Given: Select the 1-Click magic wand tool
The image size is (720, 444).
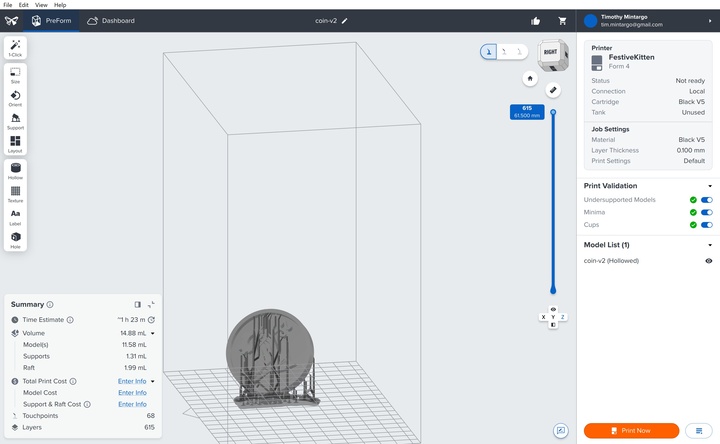Looking at the screenshot, I should tap(15, 48).
